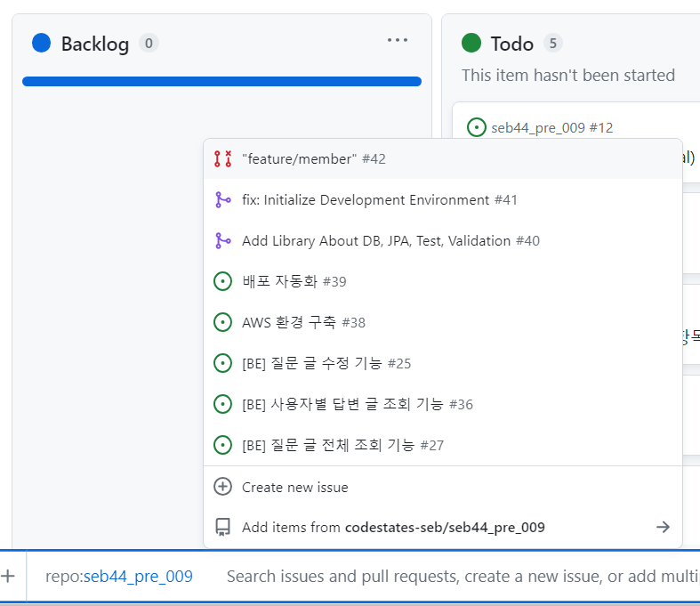700x606 pixels.
Task: Click the blue Backlog status circle
Action: pos(42,43)
